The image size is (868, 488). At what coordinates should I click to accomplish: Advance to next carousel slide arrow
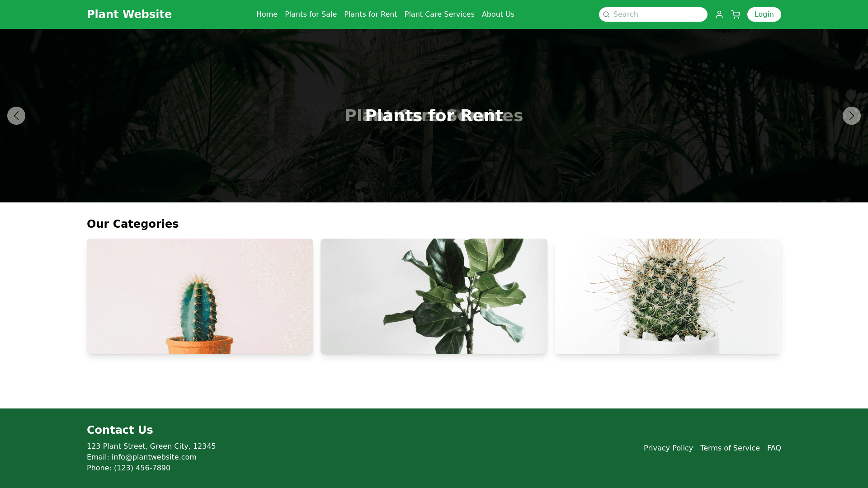pos(851,116)
